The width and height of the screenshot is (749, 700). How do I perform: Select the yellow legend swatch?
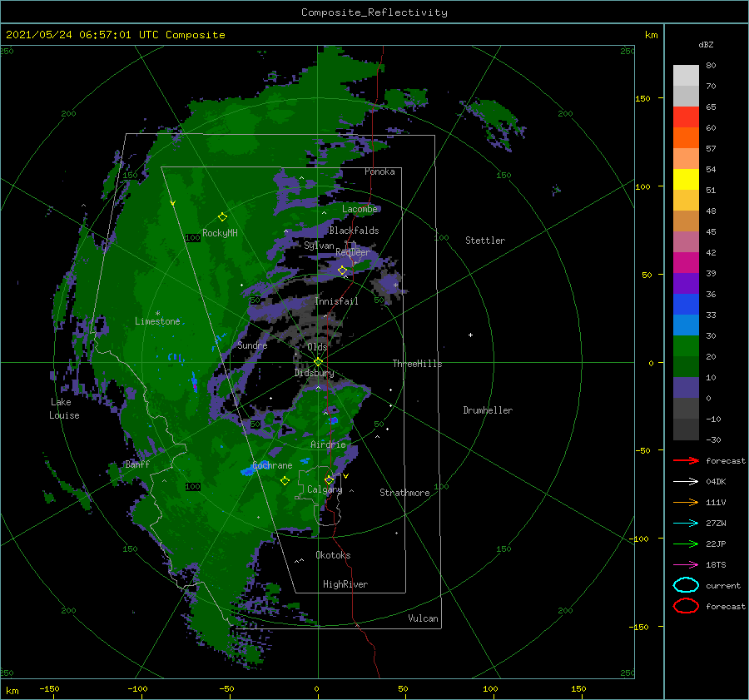click(686, 180)
